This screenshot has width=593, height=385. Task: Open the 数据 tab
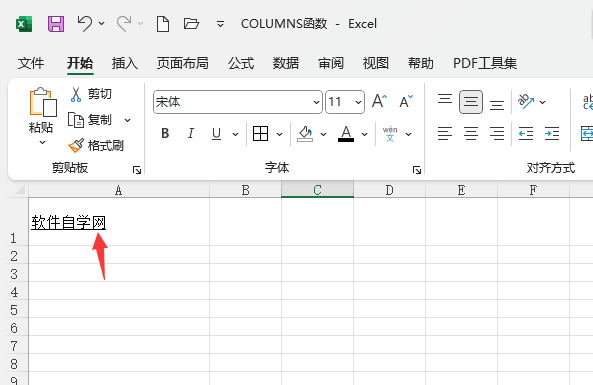click(x=286, y=63)
